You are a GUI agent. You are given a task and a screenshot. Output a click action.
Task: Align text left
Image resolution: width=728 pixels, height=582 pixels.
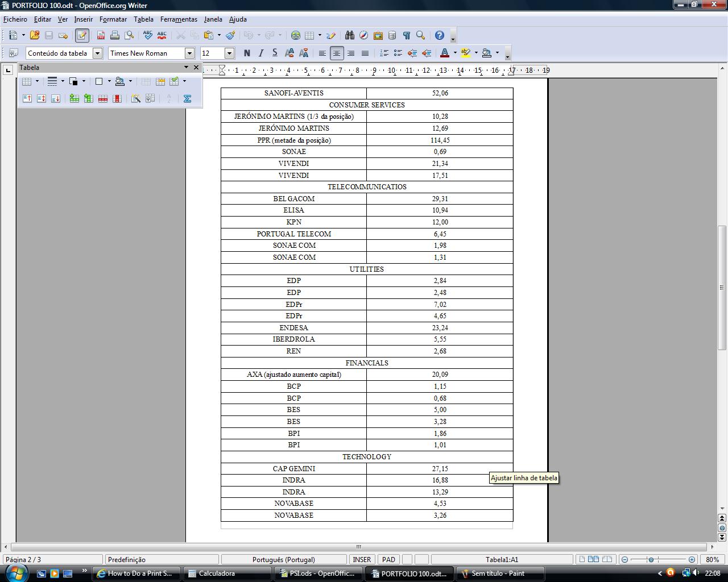(322, 53)
